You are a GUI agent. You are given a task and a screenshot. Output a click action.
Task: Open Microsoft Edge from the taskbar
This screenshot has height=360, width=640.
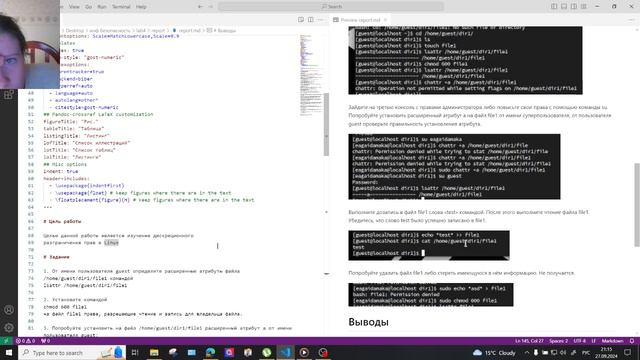(x=210, y=352)
